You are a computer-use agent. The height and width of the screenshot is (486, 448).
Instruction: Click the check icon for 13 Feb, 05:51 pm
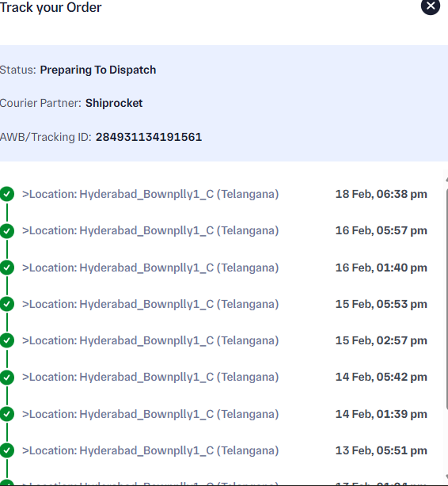pos(7,450)
